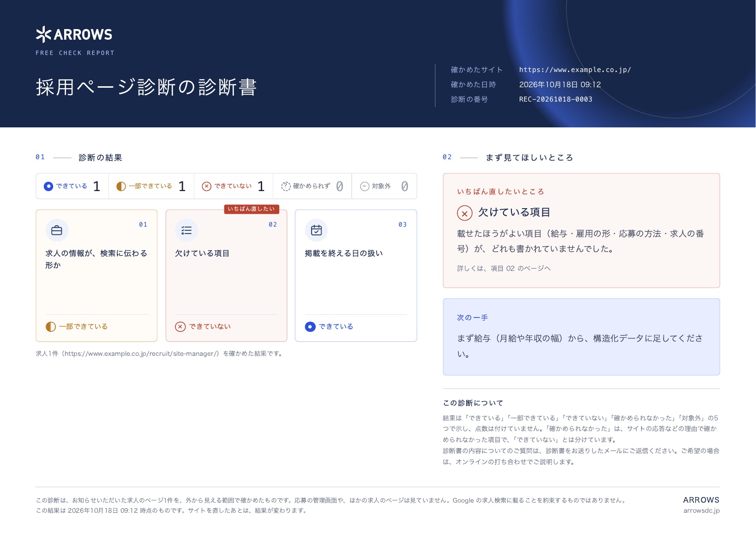Open the 掲載を終える日の扱い card
The width and height of the screenshot is (756, 534).
[x=356, y=276]
